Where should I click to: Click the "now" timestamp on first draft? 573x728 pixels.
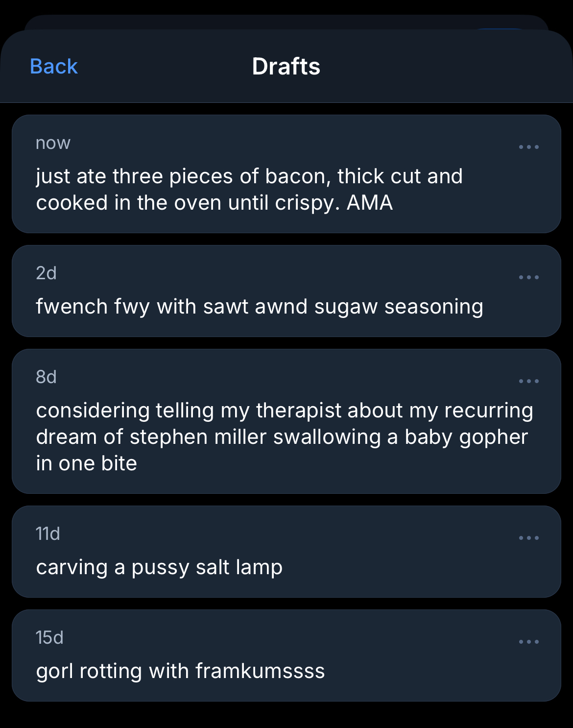[x=53, y=143]
